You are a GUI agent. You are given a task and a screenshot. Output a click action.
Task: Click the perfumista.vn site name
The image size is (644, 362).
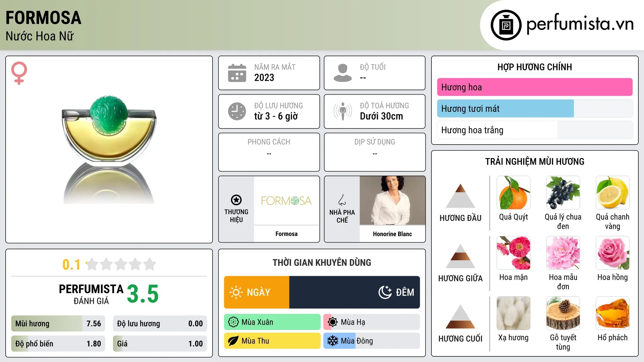coord(580,24)
